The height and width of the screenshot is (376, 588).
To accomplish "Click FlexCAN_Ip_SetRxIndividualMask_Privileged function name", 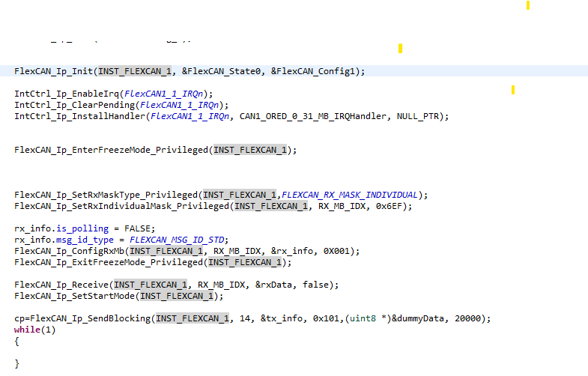I will coord(122,206).
